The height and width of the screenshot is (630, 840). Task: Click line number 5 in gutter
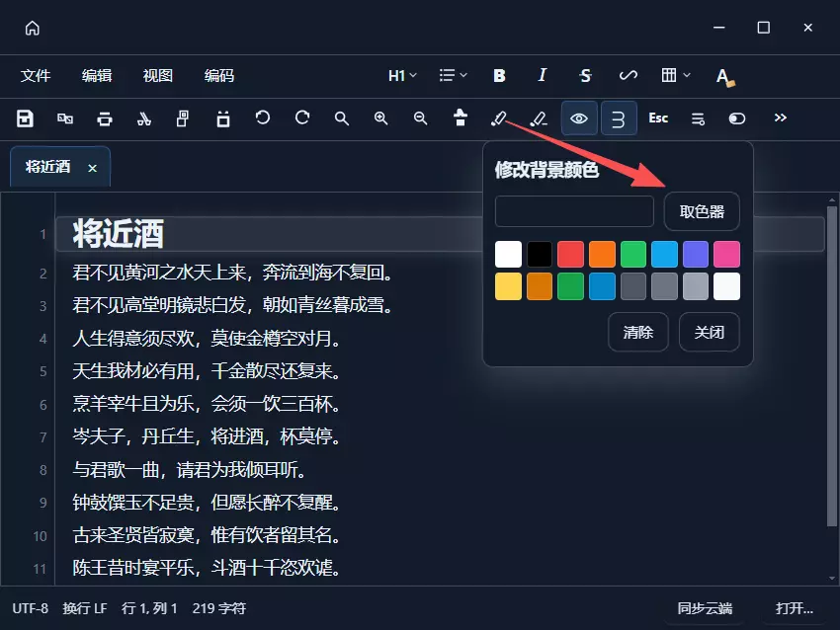(x=42, y=371)
